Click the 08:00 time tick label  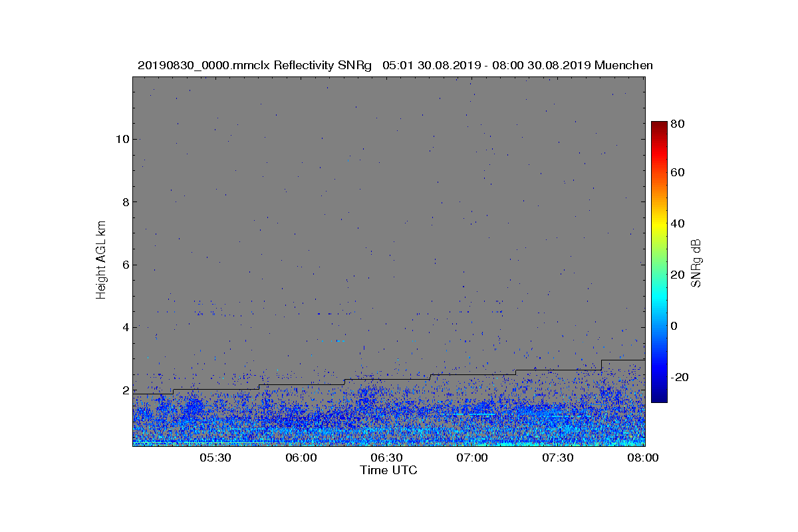pos(643,458)
